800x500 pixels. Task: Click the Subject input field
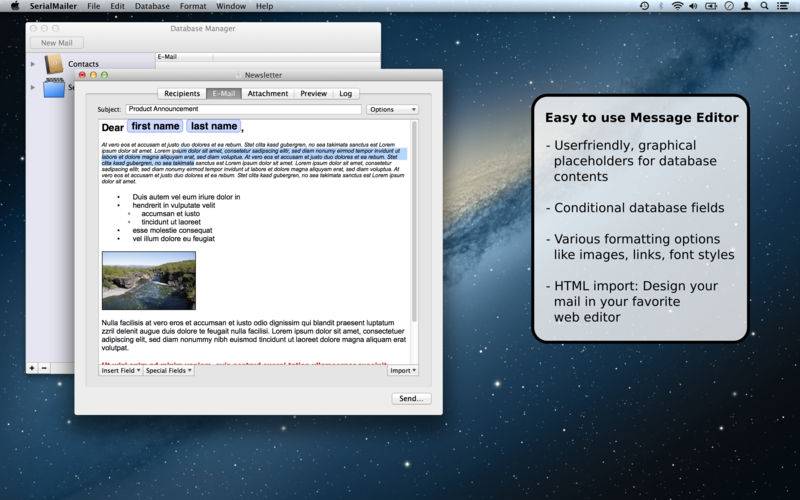click(243, 109)
